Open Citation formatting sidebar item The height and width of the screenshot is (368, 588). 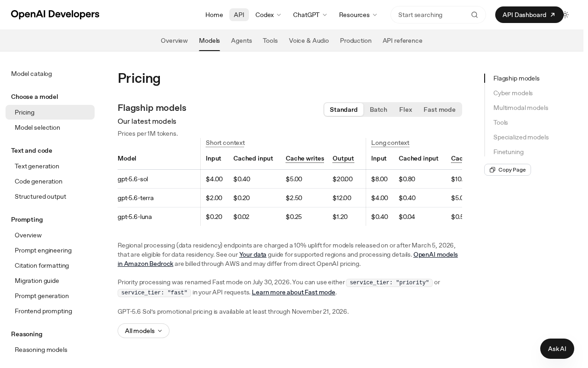tap(50, 265)
